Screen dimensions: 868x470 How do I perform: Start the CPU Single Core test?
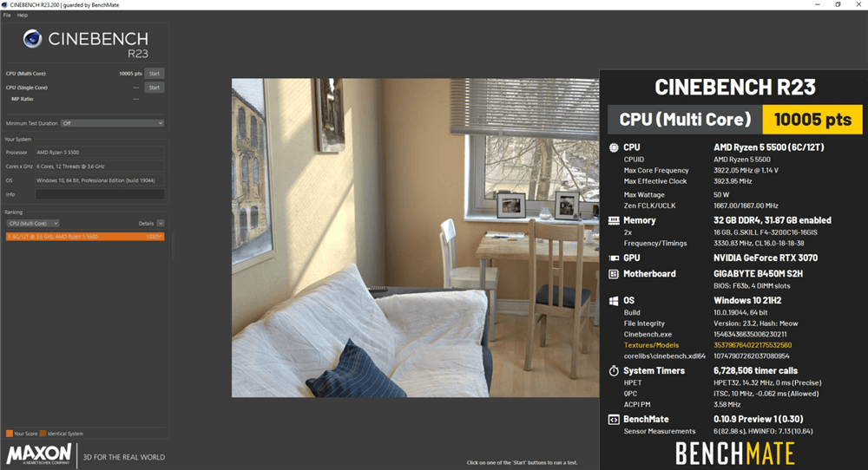(154, 88)
